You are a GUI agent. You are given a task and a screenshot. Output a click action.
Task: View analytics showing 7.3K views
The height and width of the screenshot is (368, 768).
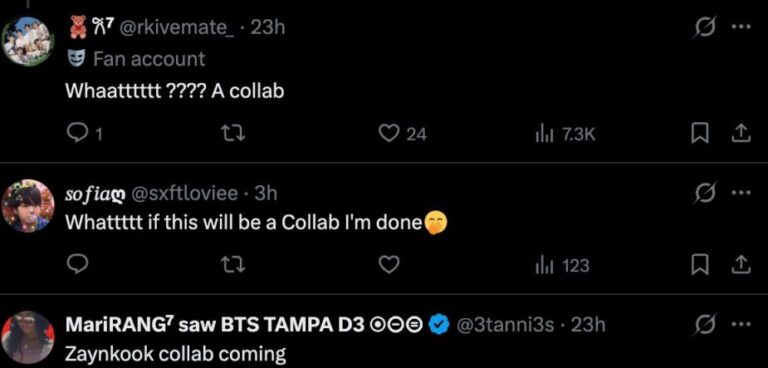[564, 134]
